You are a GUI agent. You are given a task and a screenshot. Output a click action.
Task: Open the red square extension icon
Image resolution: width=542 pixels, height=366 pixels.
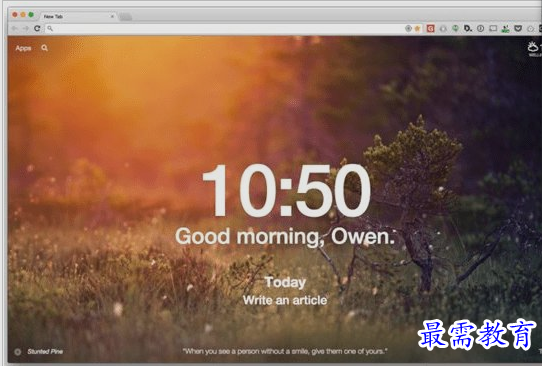click(x=430, y=28)
